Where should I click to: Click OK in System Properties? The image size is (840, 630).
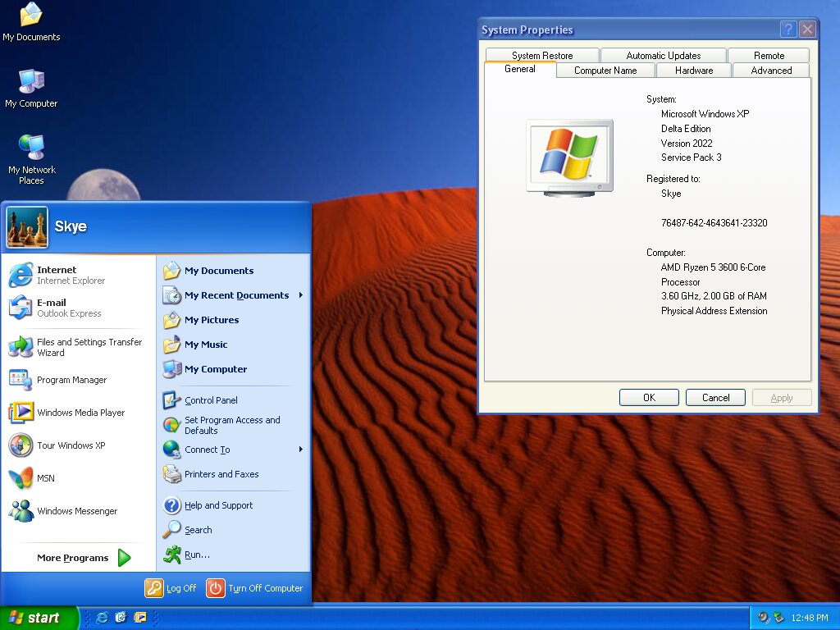(x=649, y=398)
